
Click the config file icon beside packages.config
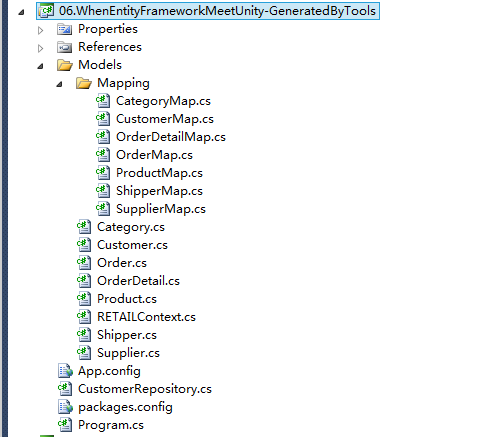click(x=65, y=407)
